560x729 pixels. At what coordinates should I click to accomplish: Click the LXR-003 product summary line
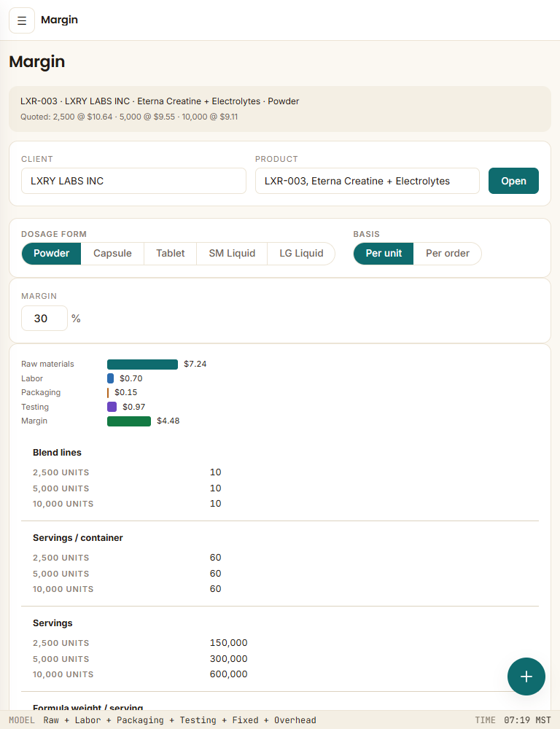coord(160,101)
